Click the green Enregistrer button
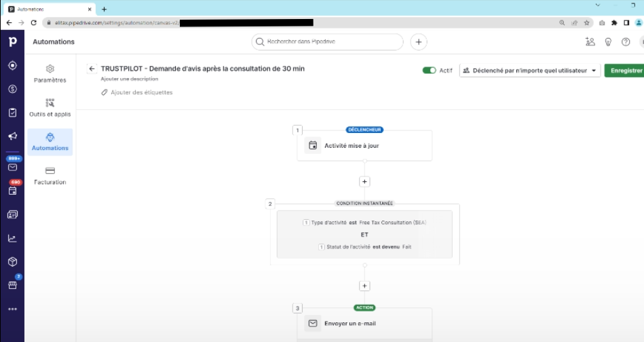 [x=625, y=71]
